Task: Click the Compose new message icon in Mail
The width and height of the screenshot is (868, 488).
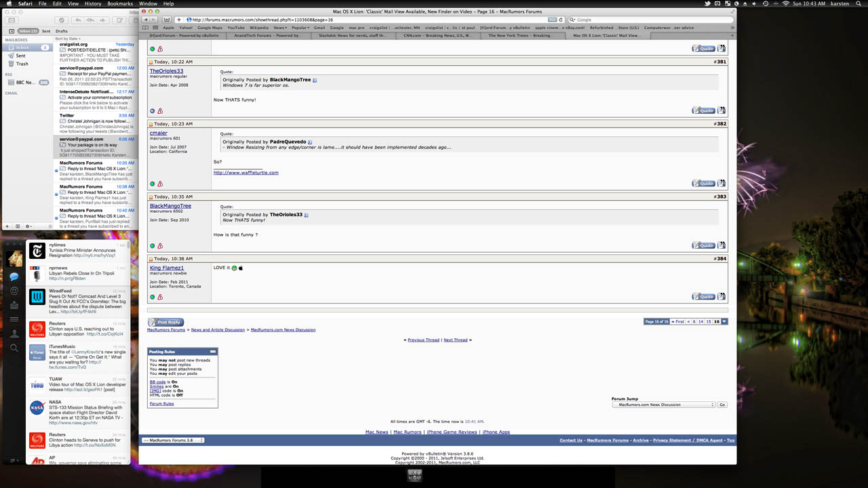Action: pos(120,20)
